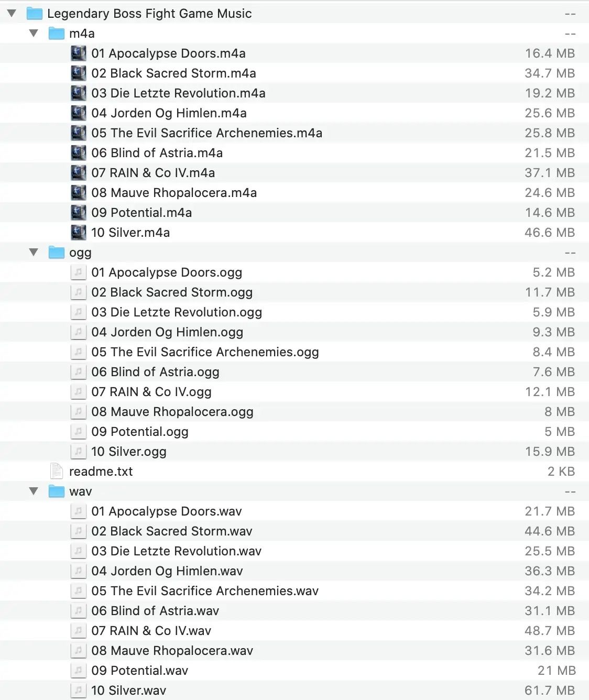The height and width of the screenshot is (700, 589).
Task: Click the readme.txt document icon
Action: 56,471
